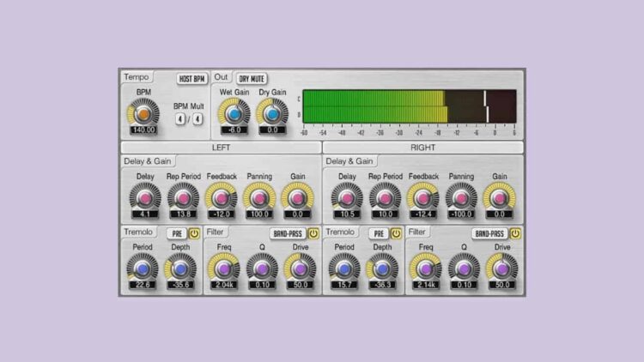Click the BPM knob in Tempo
The image size is (644, 362).
click(143, 114)
